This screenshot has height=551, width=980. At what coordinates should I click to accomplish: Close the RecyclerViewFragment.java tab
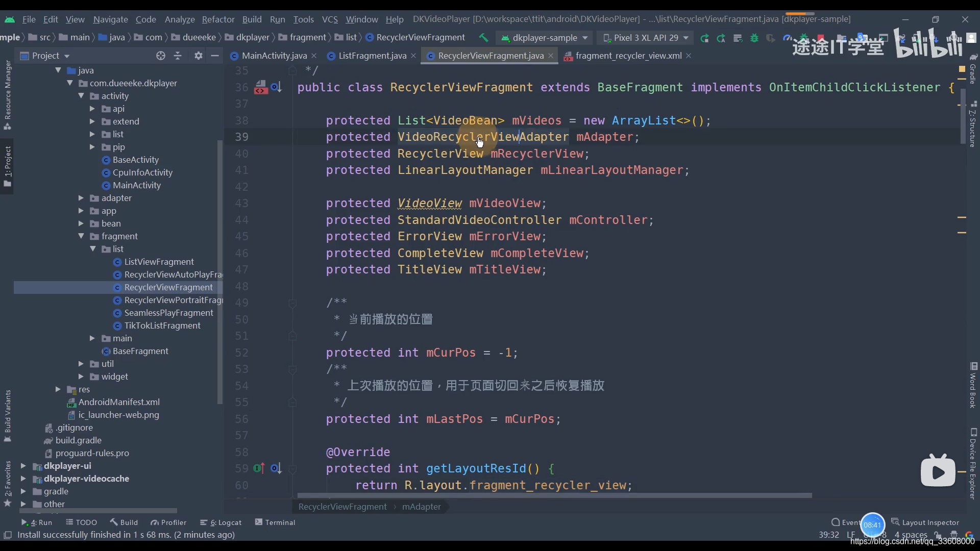[551, 56]
